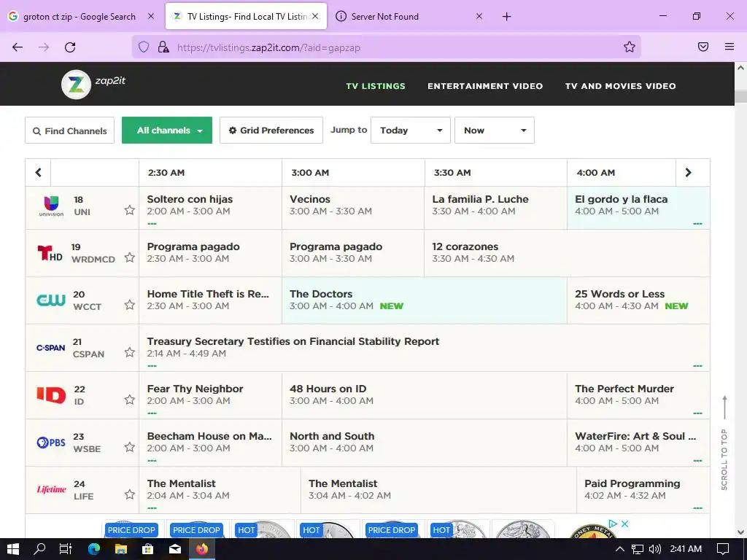The width and height of the screenshot is (747, 560).
Task: Open Windows Start menu
Action: tap(13, 549)
